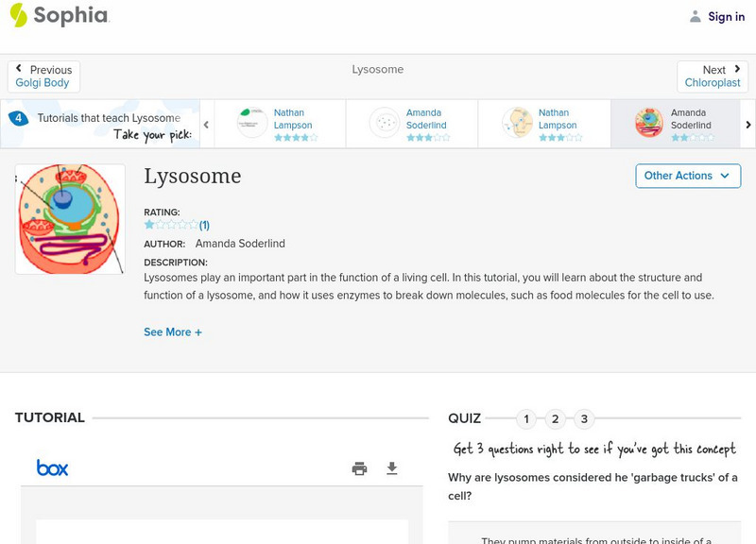Open the Box file viewer logo
This screenshot has height=544, width=756.
click(52, 467)
